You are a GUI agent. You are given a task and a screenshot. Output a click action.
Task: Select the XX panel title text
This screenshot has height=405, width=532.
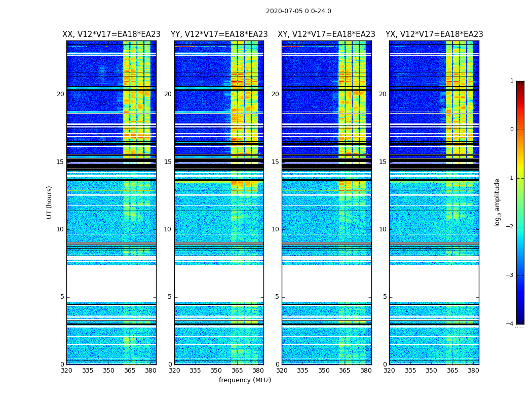[x=111, y=34]
